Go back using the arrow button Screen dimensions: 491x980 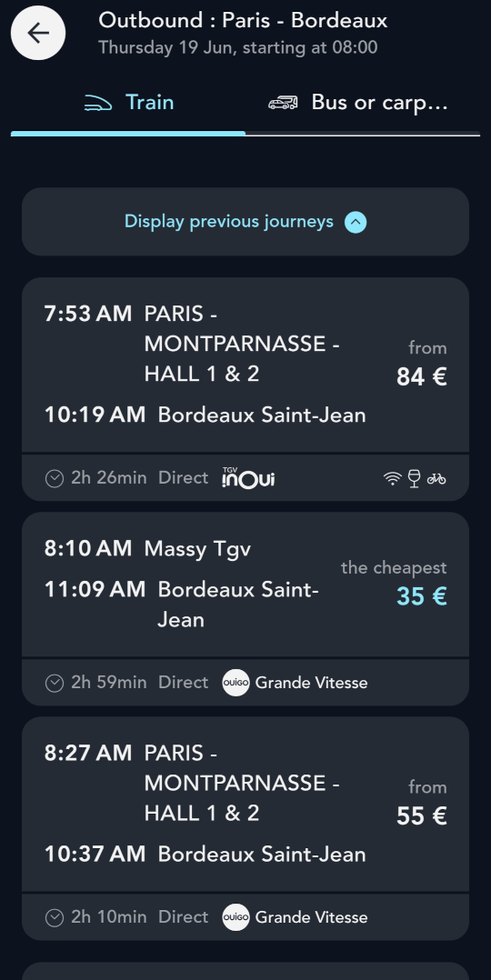pos(38,33)
